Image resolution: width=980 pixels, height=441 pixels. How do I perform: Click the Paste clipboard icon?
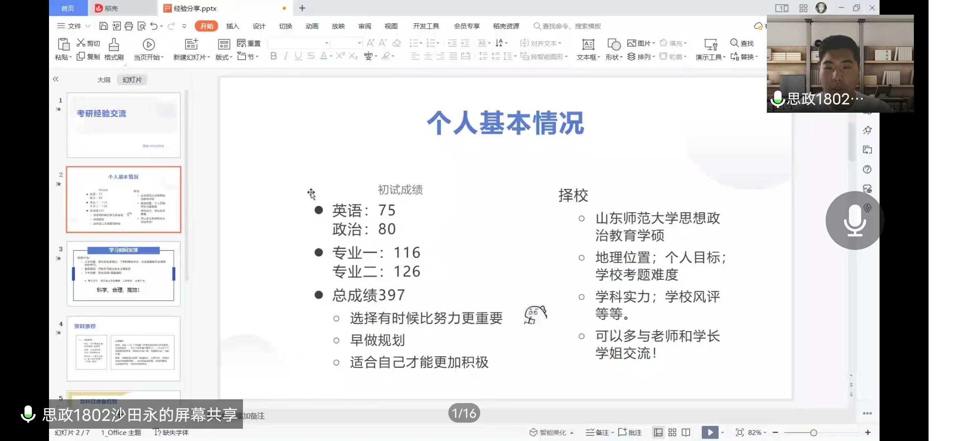63,44
